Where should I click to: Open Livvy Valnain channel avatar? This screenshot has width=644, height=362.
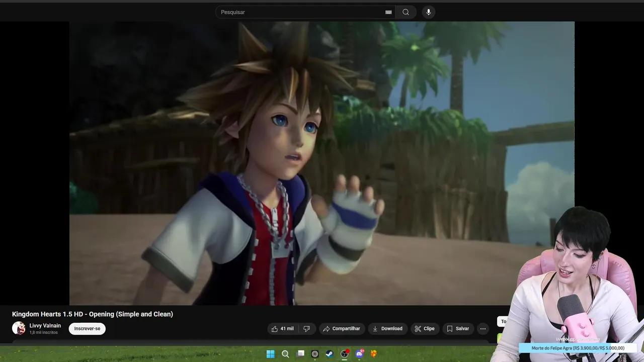[19, 328]
